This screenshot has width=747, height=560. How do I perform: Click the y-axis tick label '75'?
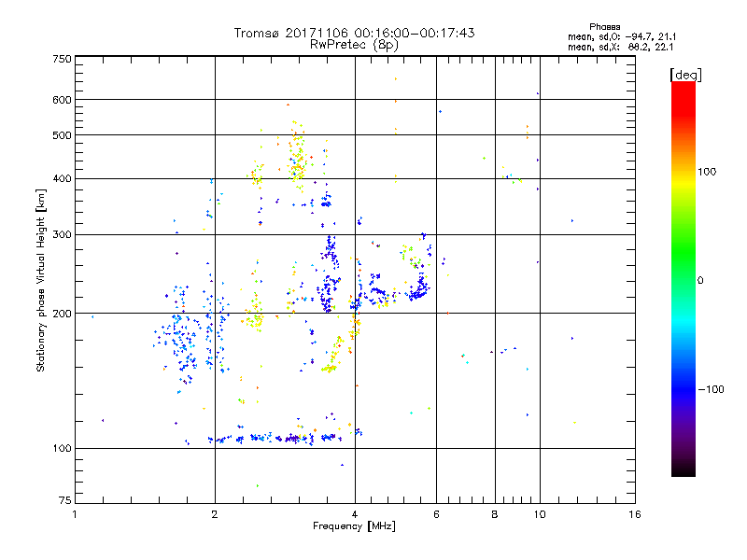(x=65, y=500)
